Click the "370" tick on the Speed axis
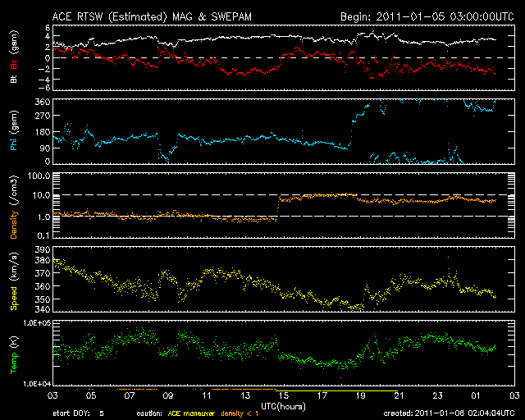 [43, 273]
